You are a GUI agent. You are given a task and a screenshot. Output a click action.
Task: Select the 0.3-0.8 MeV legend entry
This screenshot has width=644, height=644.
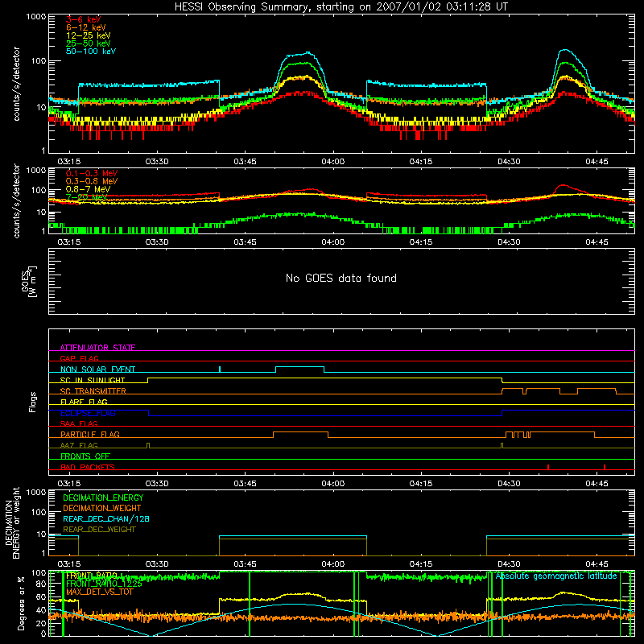92,181
